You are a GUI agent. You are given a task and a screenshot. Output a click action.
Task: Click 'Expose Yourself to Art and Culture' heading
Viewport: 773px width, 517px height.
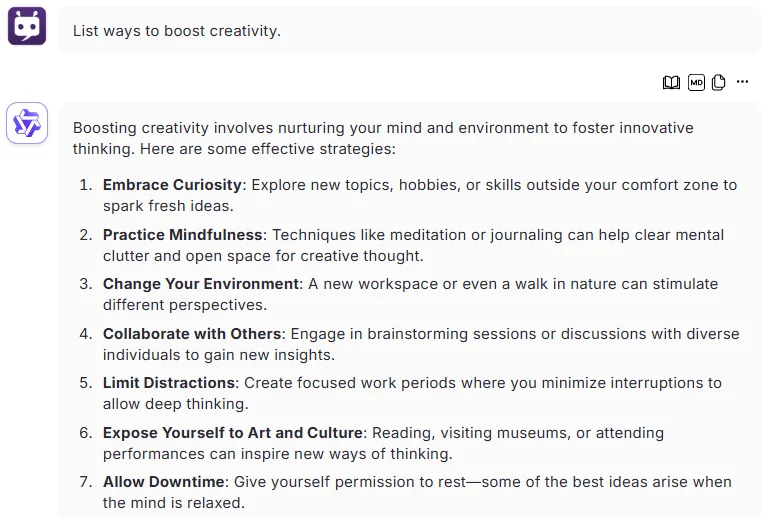tap(233, 433)
